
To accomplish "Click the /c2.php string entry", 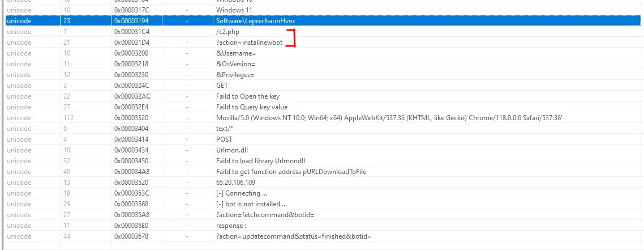I will coord(227,32).
